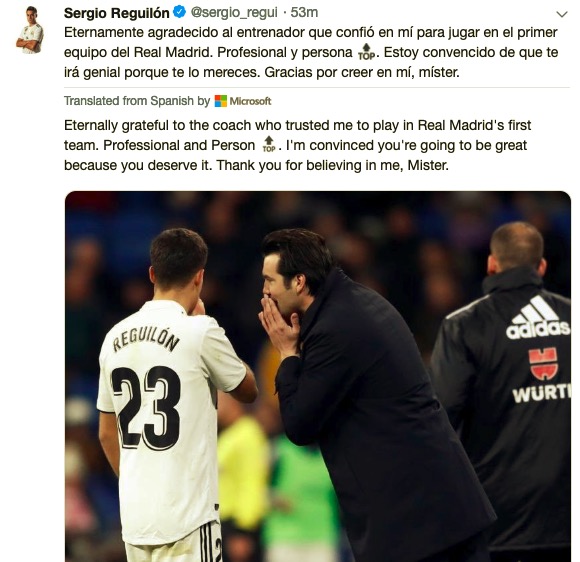Screen dimensions: 580x562
Task: Open the Sergio Reguilón display name link
Action: click(117, 13)
